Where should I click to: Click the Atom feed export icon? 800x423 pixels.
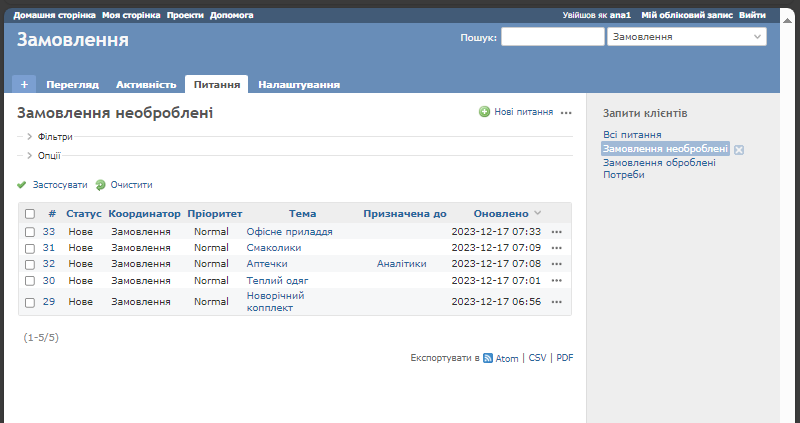[x=488, y=358]
